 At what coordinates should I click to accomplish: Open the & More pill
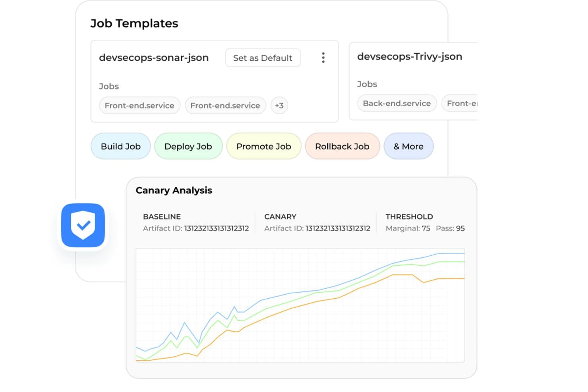coord(408,146)
